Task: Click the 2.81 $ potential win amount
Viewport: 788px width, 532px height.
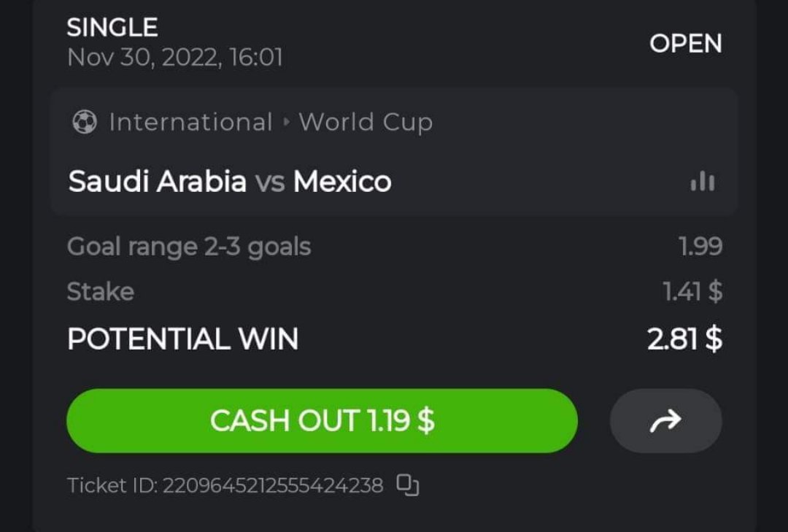Action: click(684, 339)
